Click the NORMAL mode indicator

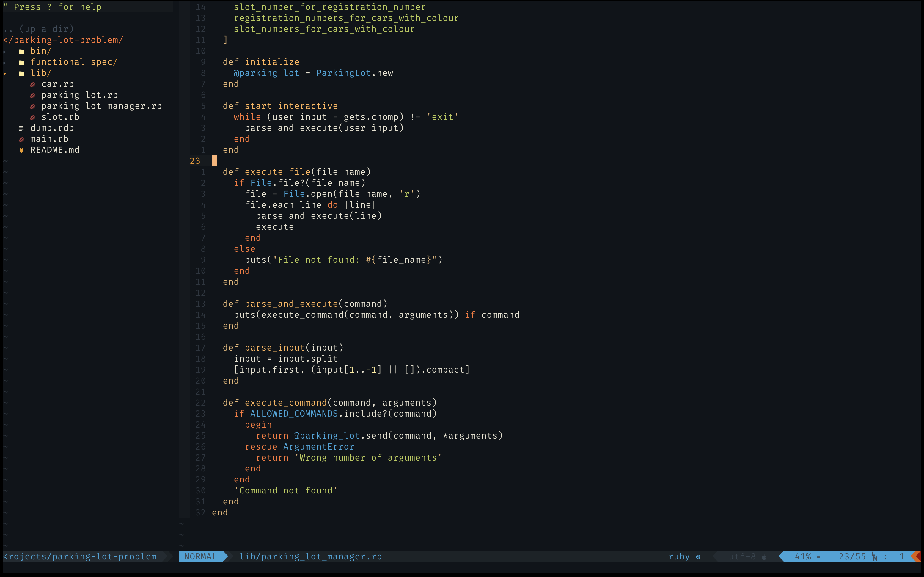coord(200,556)
